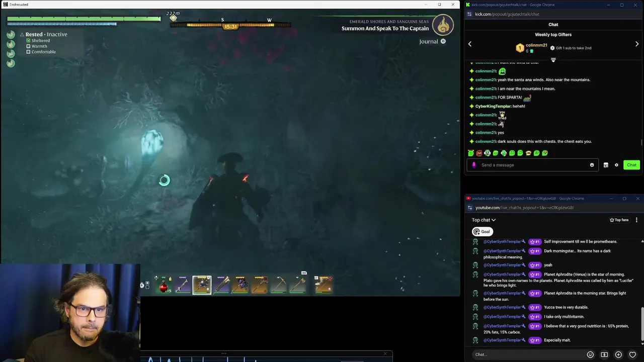Select the off-hand item slot at hotbar end
The image size is (644, 362).
[x=324, y=285]
